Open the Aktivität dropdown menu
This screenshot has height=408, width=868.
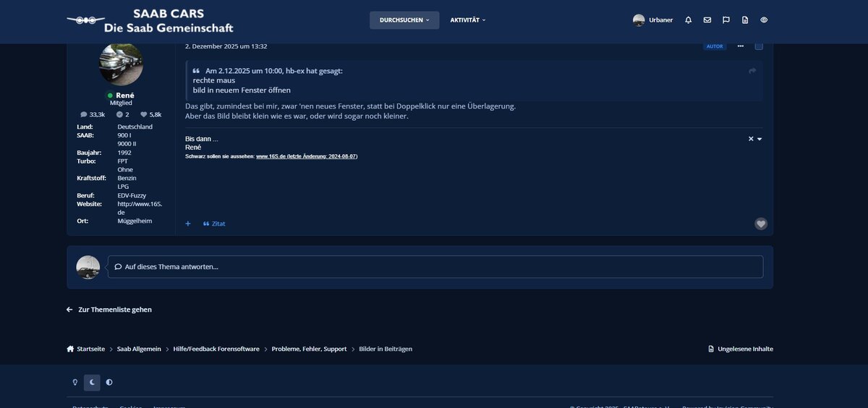[467, 20]
